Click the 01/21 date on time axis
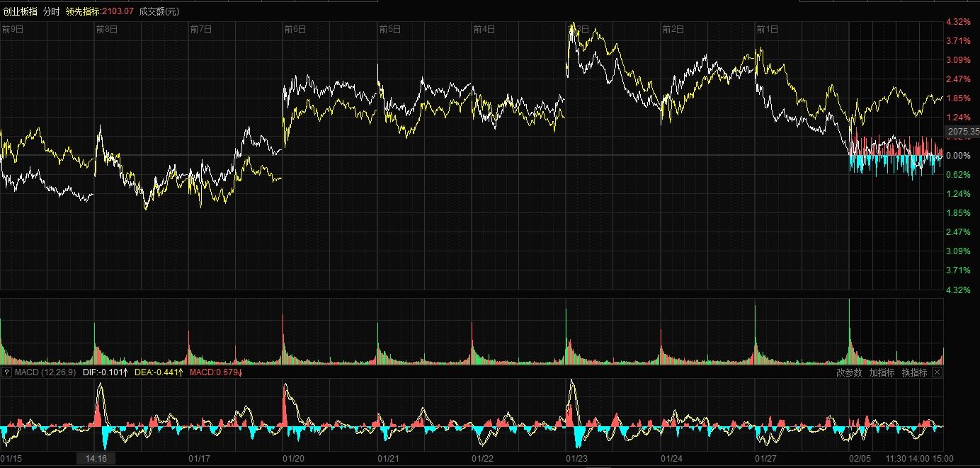980x468 pixels. pos(389,459)
